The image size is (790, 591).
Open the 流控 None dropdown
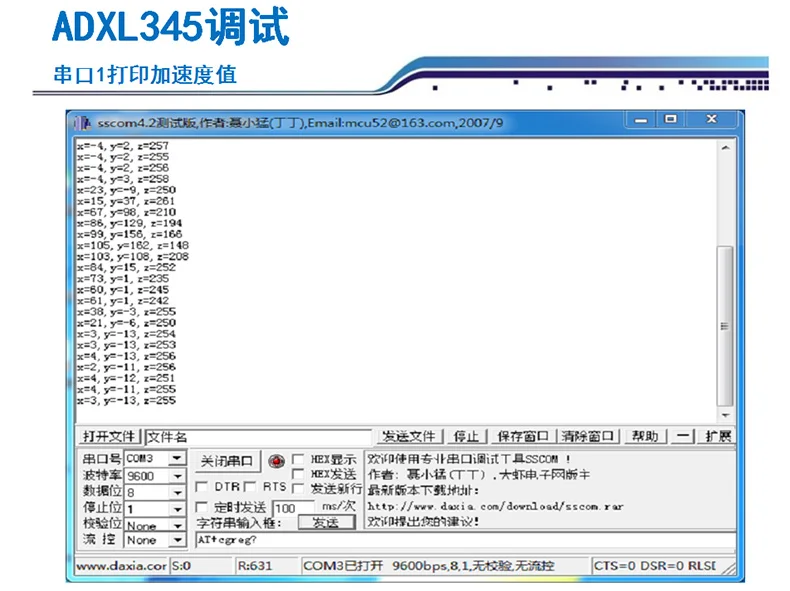[177, 540]
